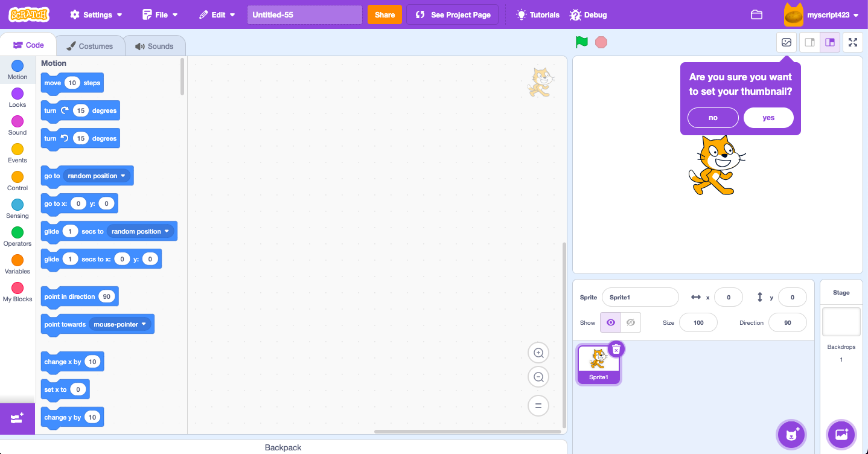Click the sprite Size field
The width and height of the screenshot is (868, 454).
tap(698, 322)
